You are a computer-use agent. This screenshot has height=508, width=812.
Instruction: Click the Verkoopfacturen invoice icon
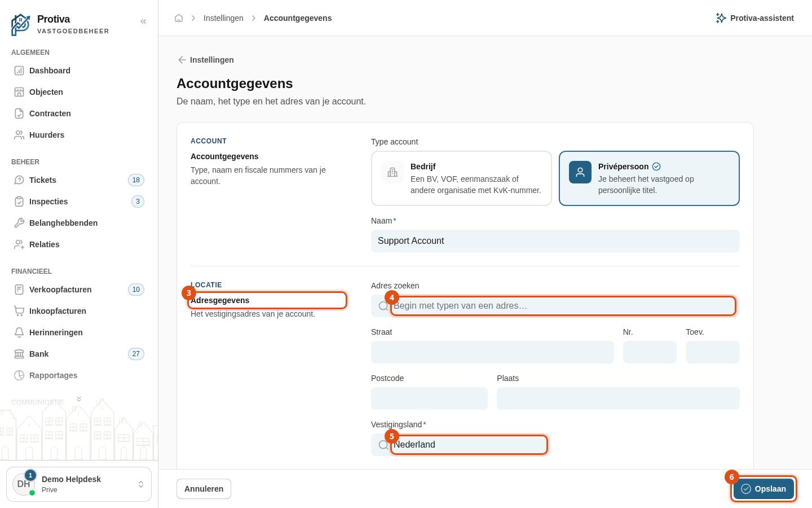pos(19,290)
